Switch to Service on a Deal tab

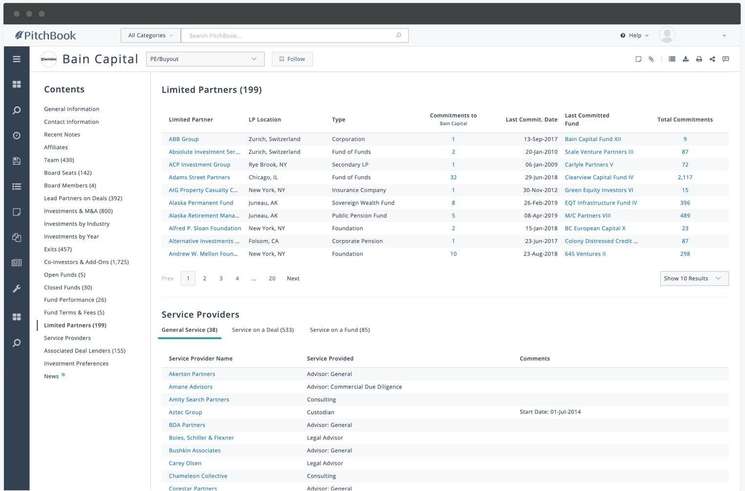click(262, 329)
